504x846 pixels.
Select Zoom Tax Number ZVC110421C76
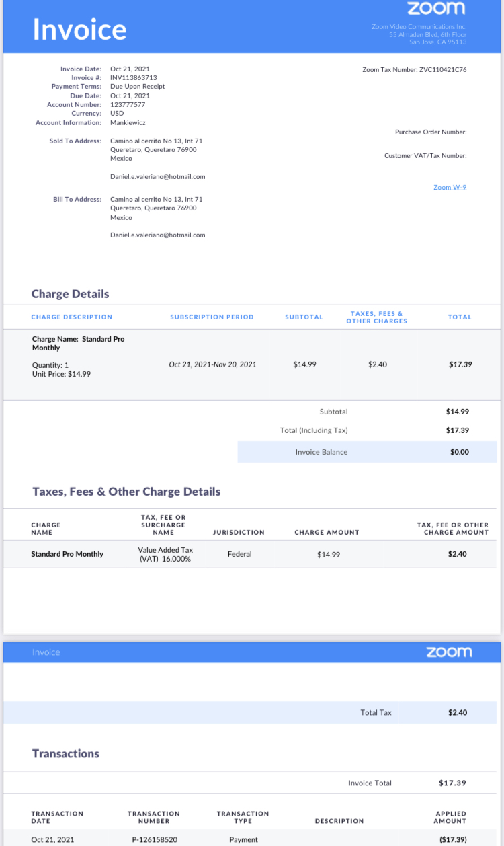pos(415,69)
